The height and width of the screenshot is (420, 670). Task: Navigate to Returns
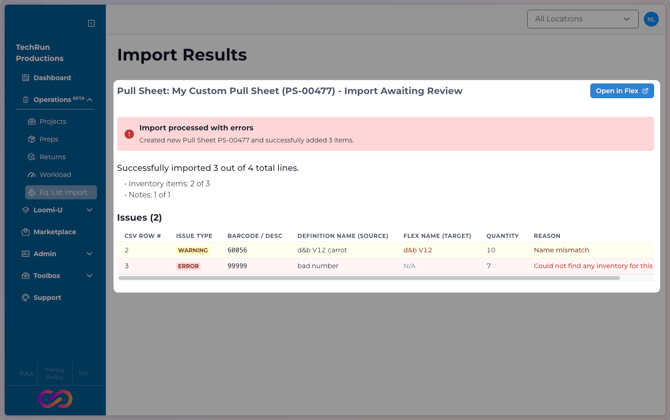pos(53,157)
